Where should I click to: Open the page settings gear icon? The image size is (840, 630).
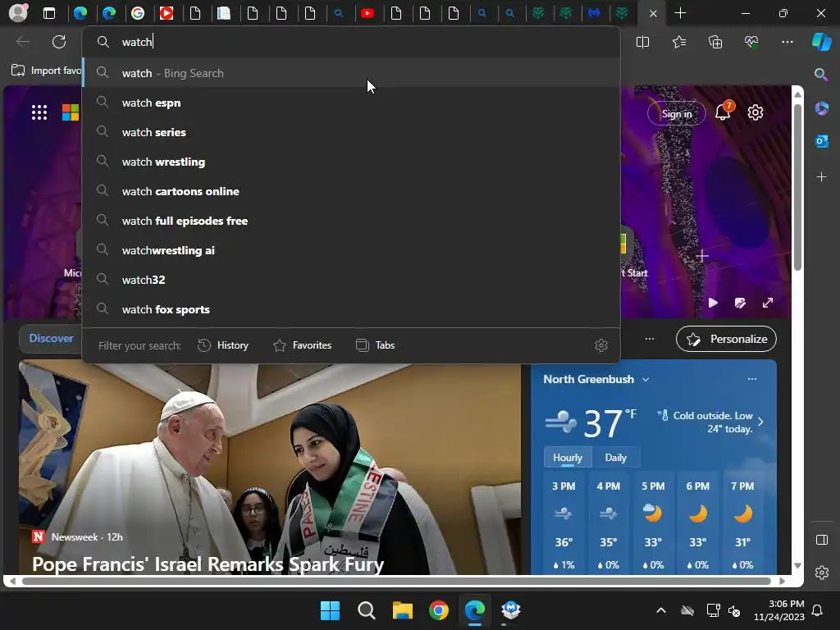click(x=756, y=112)
